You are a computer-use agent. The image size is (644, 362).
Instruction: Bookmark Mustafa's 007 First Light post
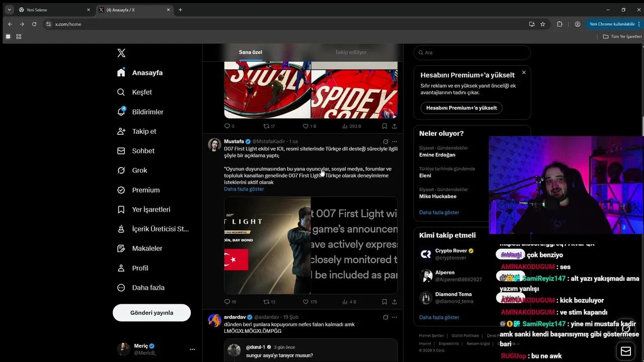pos(384,302)
